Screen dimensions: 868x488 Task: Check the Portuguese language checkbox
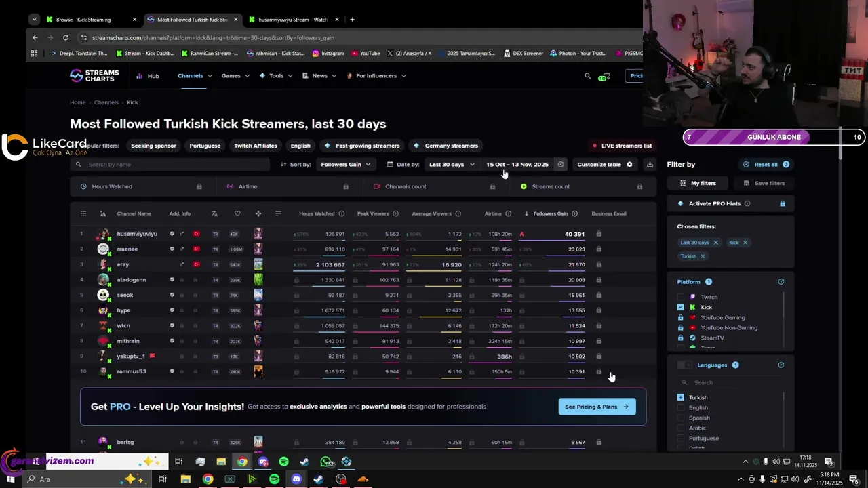point(681,438)
